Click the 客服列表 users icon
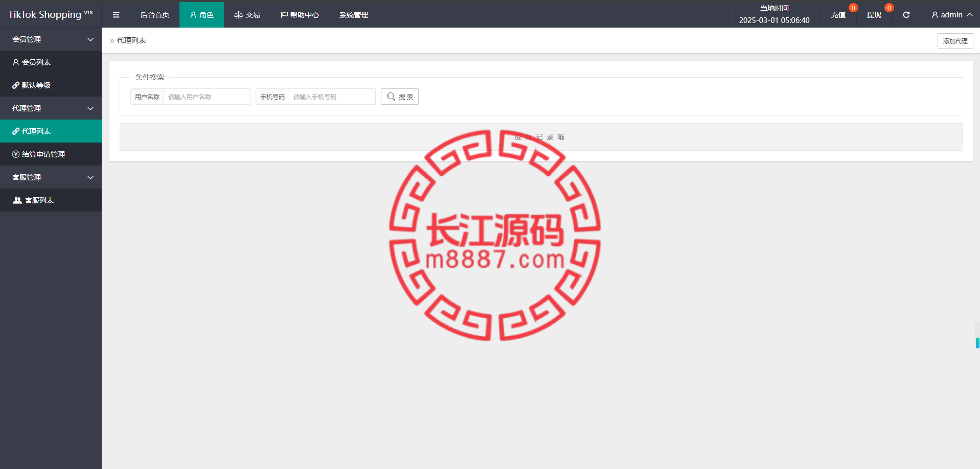This screenshot has width=980, height=469. click(17, 200)
